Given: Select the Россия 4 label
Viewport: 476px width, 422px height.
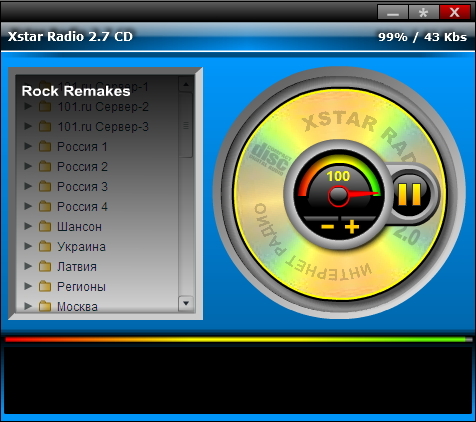Looking at the screenshot, I should pos(82,207).
